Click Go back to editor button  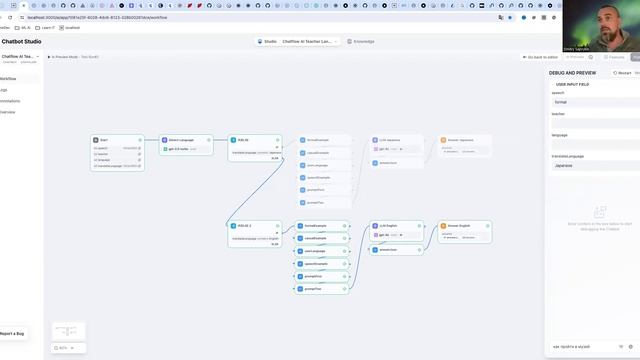(x=540, y=57)
